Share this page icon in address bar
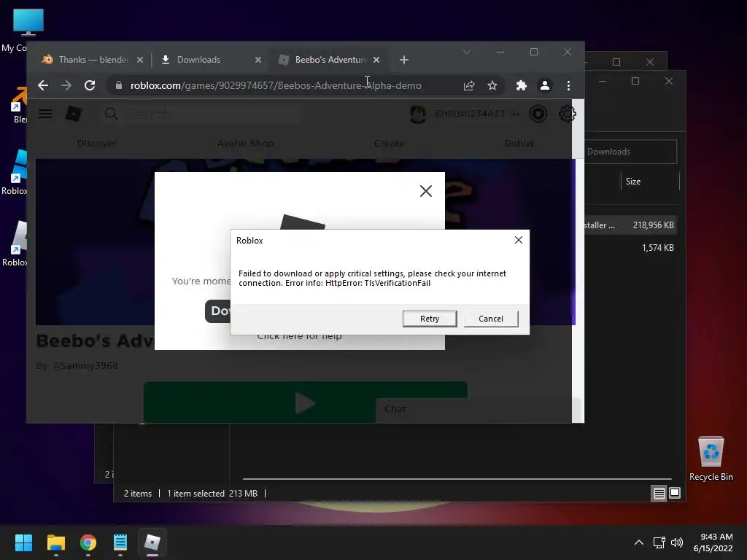 469,85
